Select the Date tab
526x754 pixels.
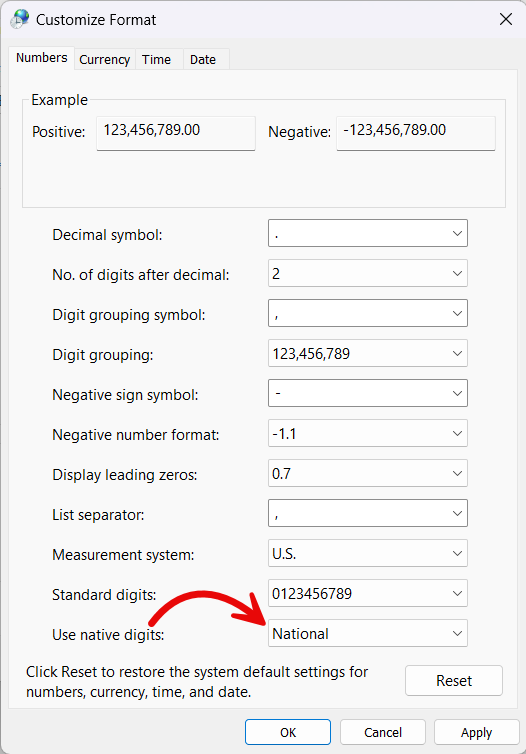click(203, 60)
